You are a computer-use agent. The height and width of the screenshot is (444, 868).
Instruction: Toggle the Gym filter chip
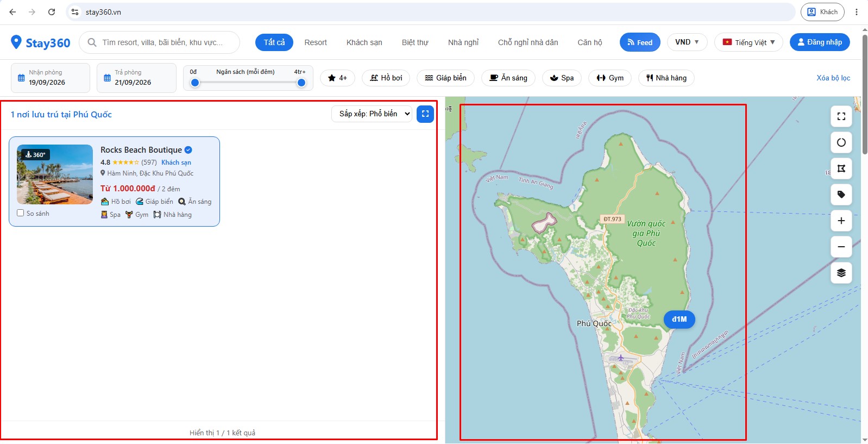pyautogui.click(x=610, y=78)
